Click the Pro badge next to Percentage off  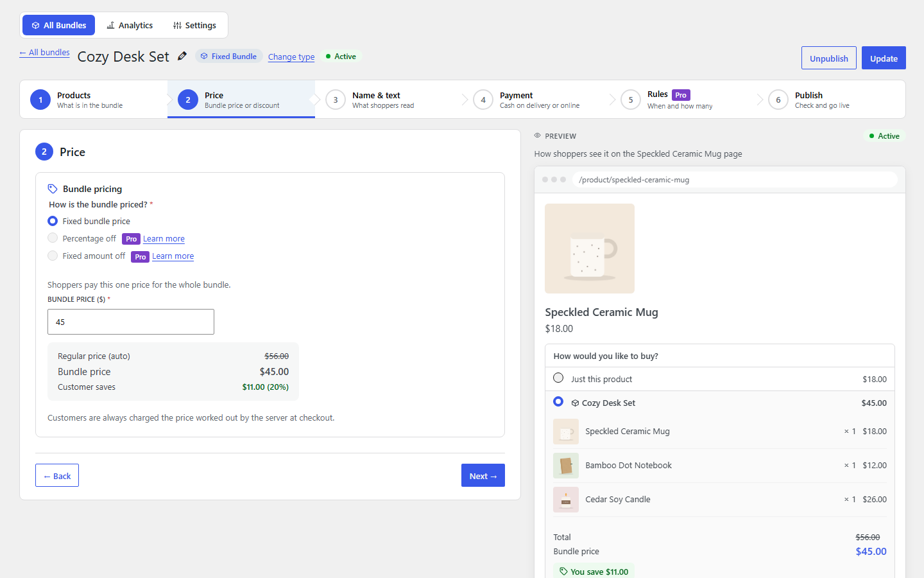pyautogui.click(x=131, y=239)
